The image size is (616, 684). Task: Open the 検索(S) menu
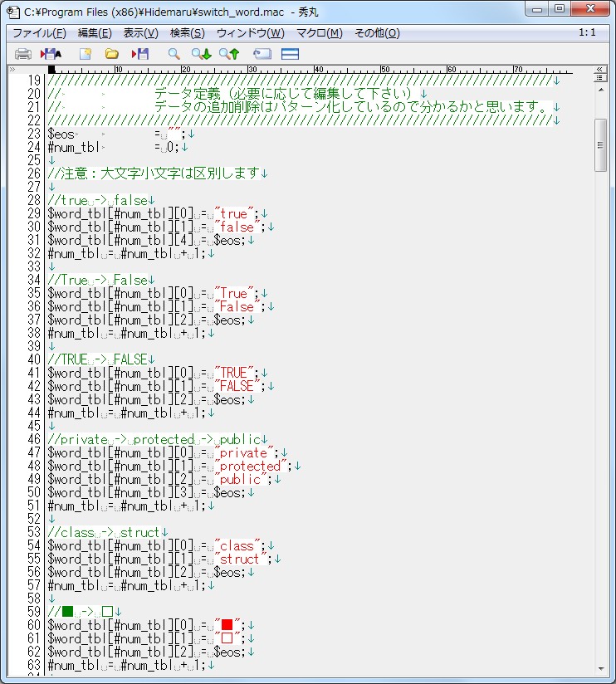pyautogui.click(x=187, y=33)
